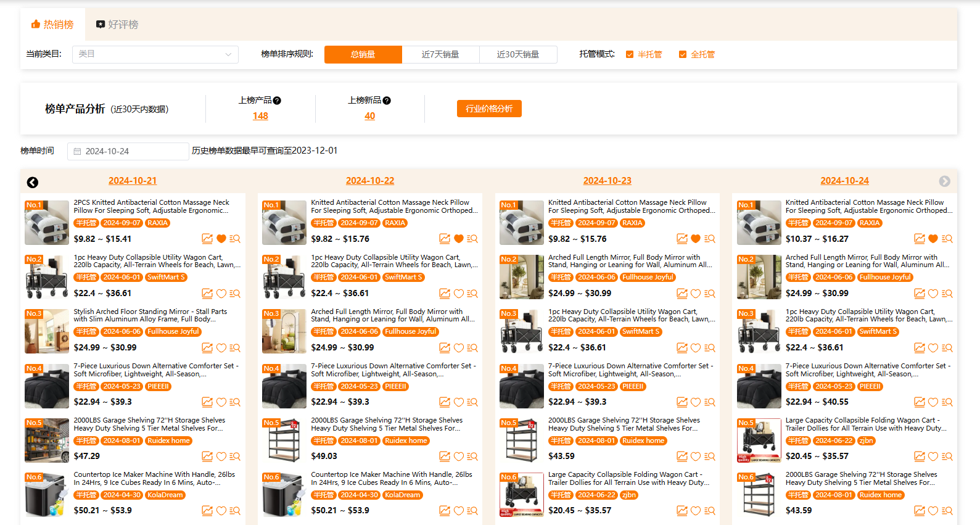Open trend chart for No.5 garage shelving on 2024-10-21

207,457
